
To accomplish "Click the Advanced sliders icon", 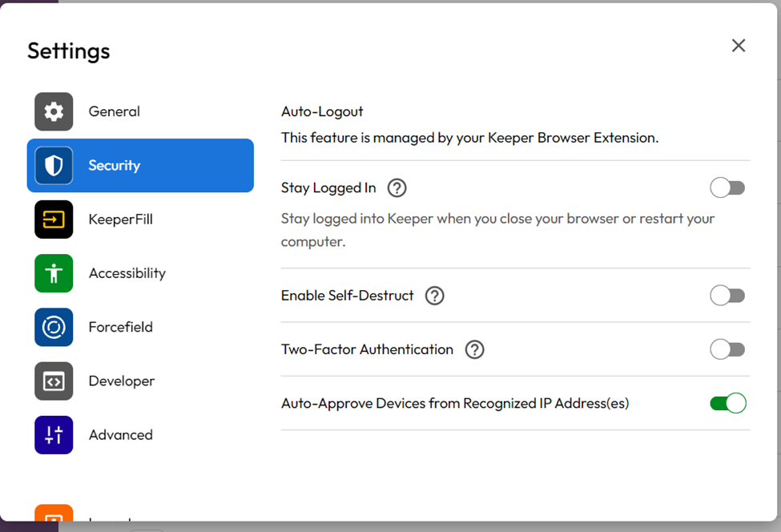I will 54,435.
